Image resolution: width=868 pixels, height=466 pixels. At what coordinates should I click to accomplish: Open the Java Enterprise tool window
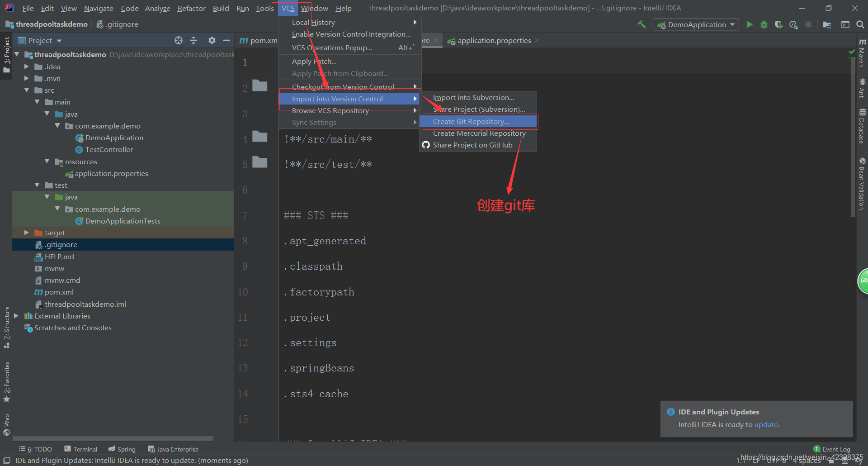173,449
